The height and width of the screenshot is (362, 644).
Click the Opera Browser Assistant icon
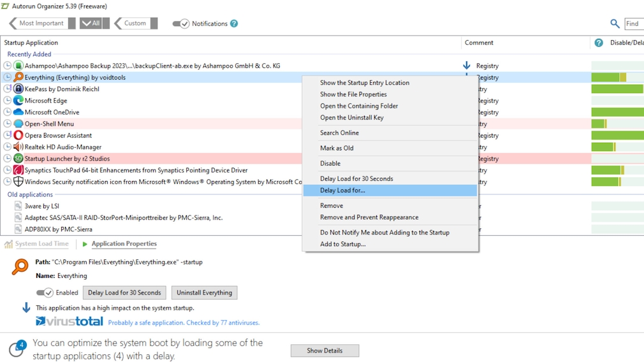18,135
